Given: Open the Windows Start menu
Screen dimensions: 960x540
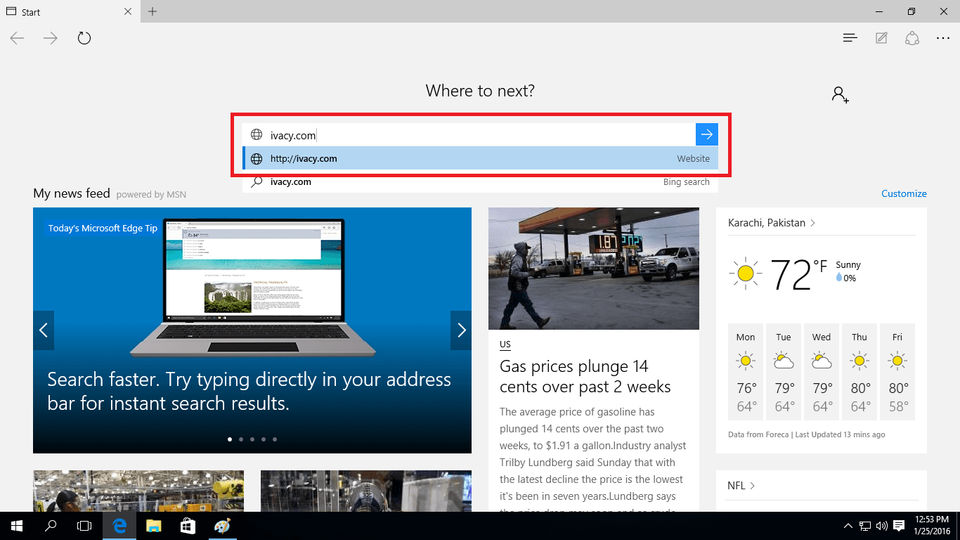Looking at the screenshot, I should tap(17, 526).
